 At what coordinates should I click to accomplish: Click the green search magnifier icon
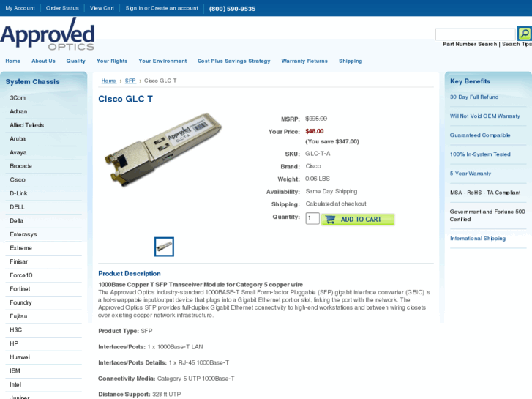click(x=524, y=34)
